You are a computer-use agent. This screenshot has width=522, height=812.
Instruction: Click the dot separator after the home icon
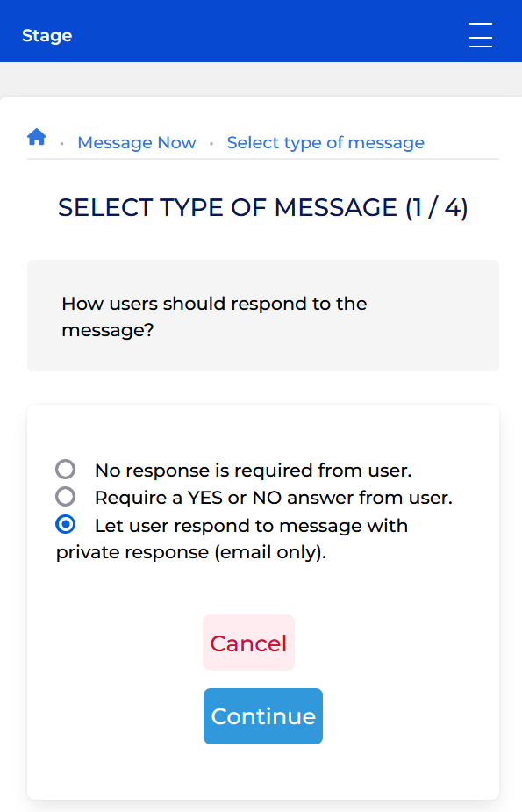[x=62, y=143]
